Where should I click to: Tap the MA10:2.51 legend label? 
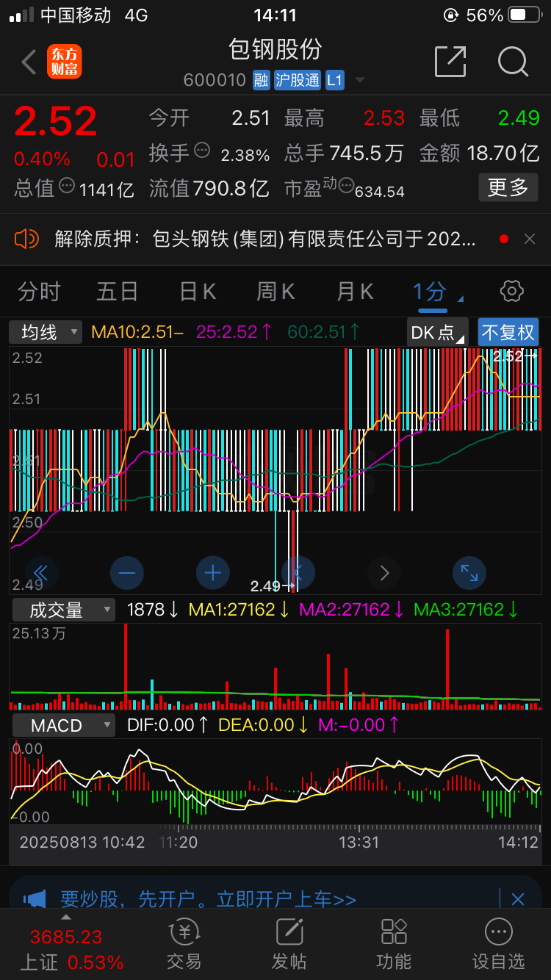[137, 332]
